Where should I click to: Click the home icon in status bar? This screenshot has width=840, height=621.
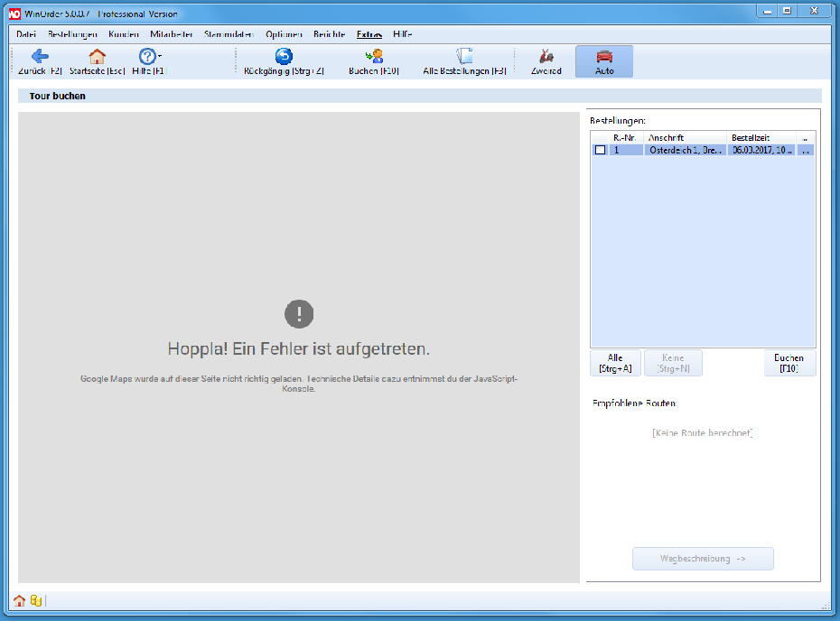coord(19,600)
